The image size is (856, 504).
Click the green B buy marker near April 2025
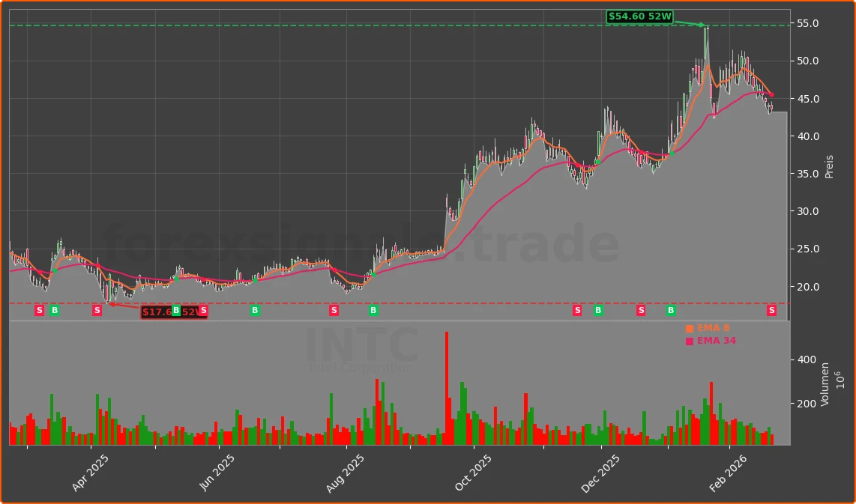[54, 310]
